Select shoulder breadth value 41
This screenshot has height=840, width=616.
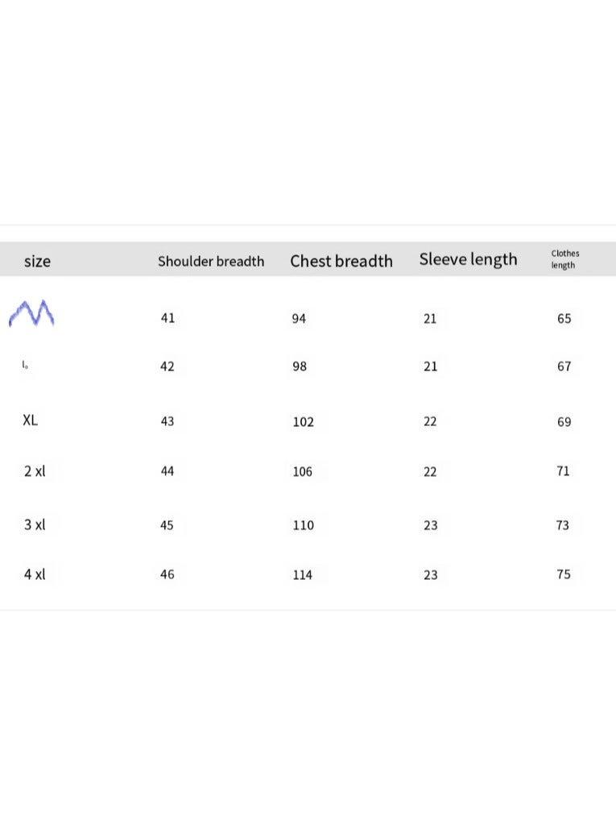[x=167, y=318]
